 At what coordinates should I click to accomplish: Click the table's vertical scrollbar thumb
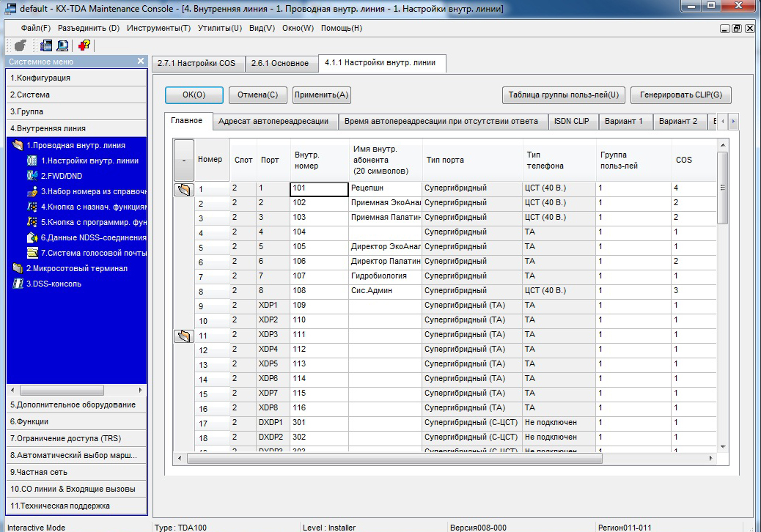(723, 188)
